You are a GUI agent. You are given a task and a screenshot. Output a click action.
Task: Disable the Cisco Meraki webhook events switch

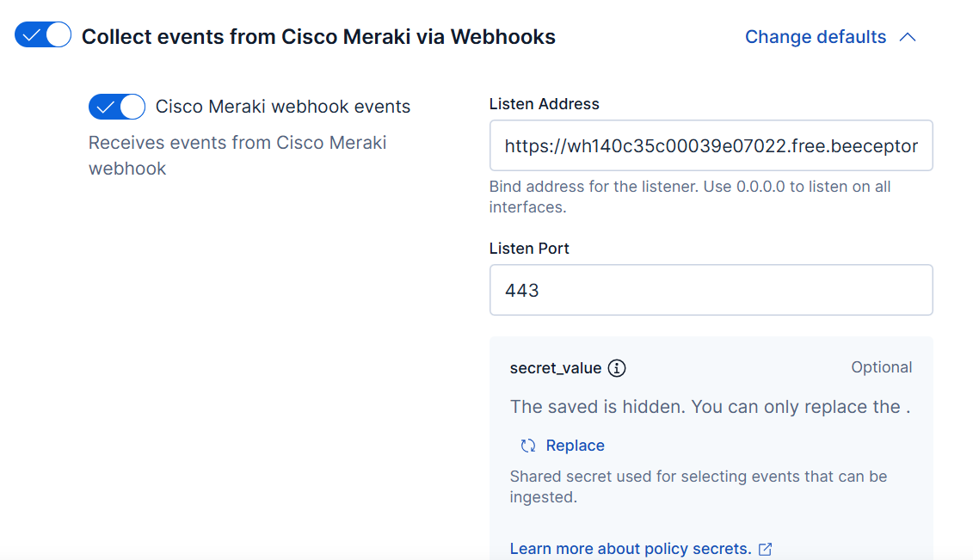117,107
